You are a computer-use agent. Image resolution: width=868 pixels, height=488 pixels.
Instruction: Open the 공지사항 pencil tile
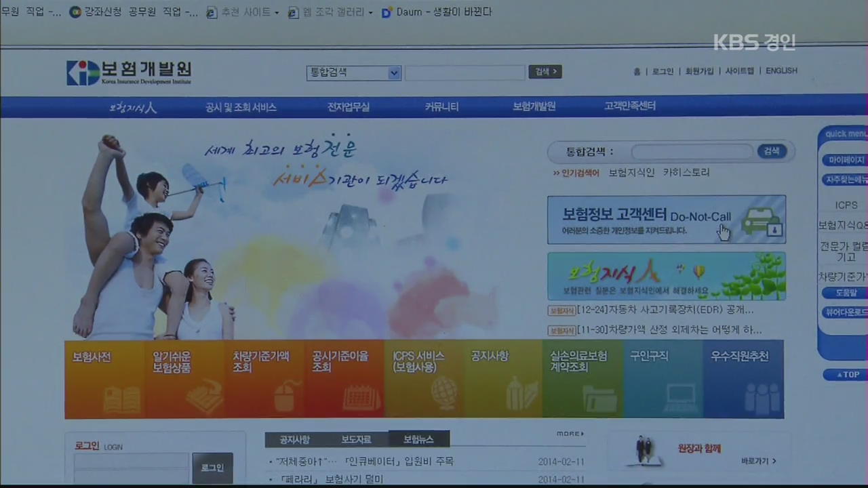[503, 380]
